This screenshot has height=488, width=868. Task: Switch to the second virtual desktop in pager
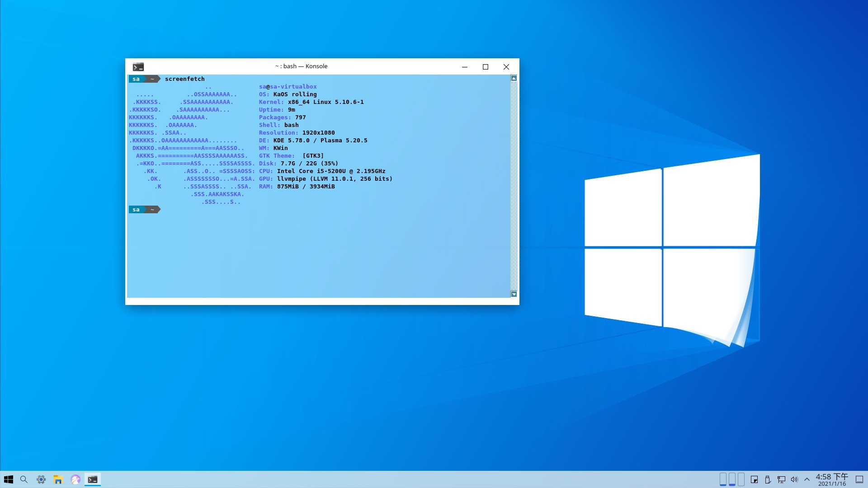tap(732, 479)
